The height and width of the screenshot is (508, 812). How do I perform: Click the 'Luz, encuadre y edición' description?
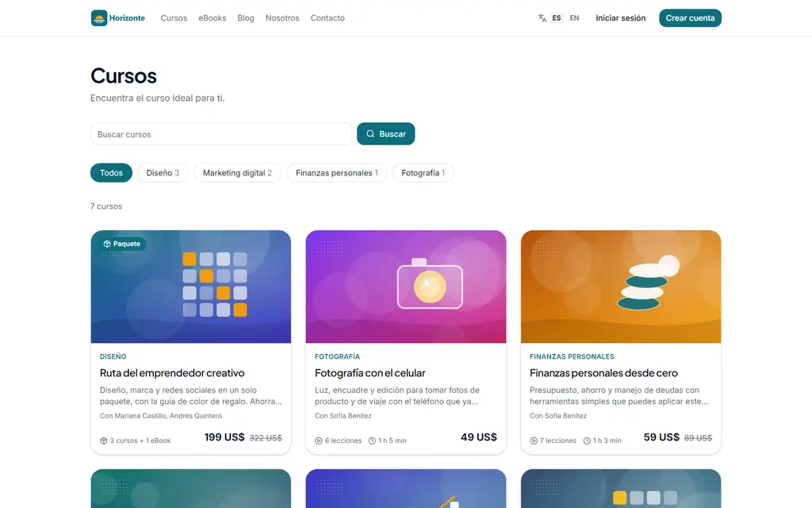click(x=397, y=395)
